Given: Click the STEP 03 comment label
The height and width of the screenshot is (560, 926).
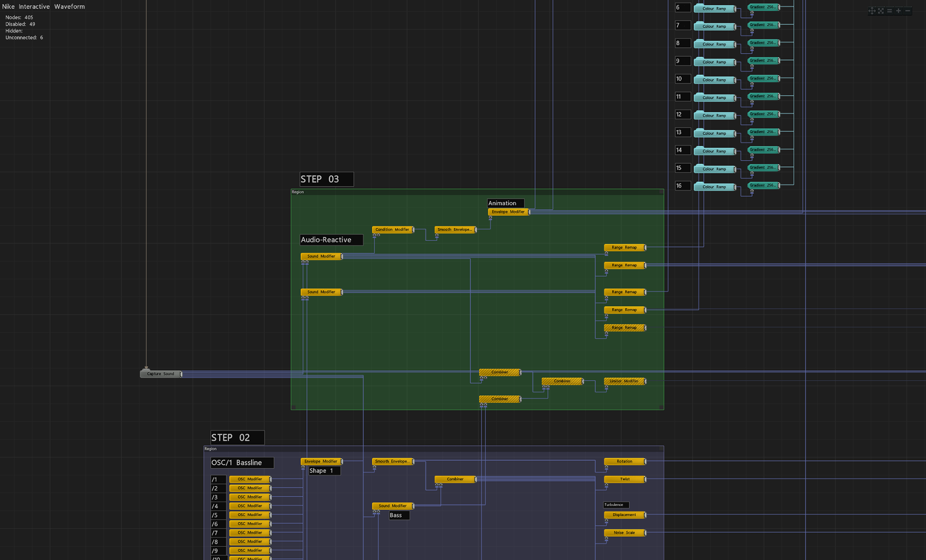Looking at the screenshot, I should (326, 179).
